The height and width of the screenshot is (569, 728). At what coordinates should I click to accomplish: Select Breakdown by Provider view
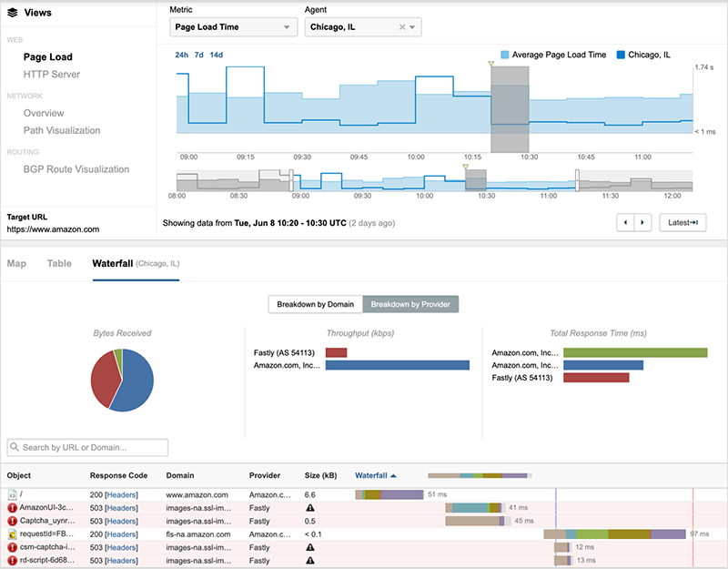(x=409, y=304)
